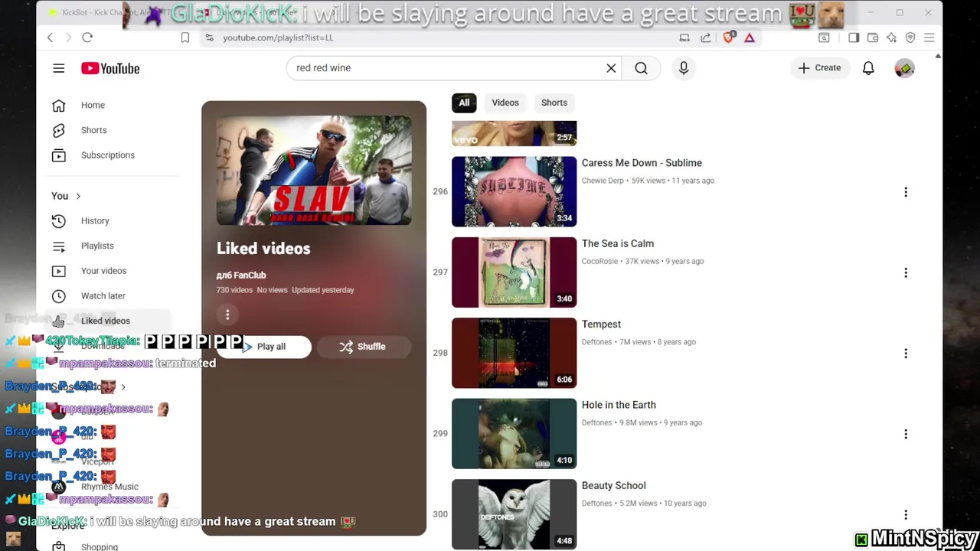This screenshot has height=551, width=980.
Task: Play the vevo 2:57 thumbnail
Action: (x=514, y=134)
